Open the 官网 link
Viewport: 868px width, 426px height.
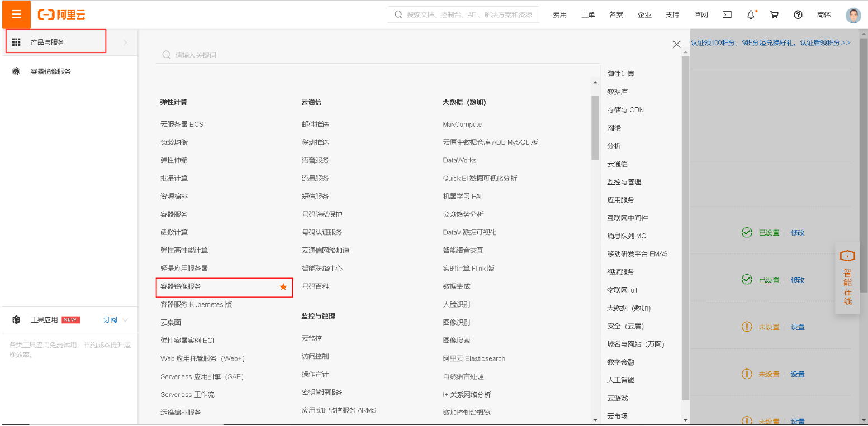pos(701,15)
